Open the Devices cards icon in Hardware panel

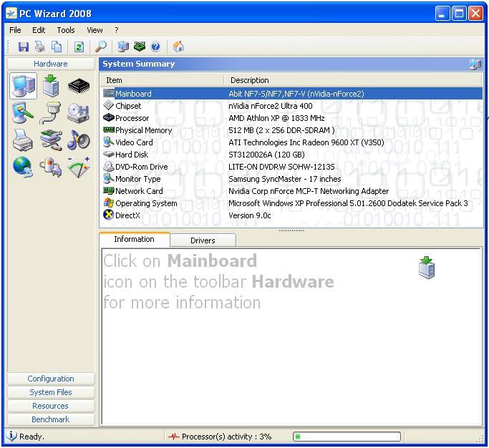click(x=51, y=140)
